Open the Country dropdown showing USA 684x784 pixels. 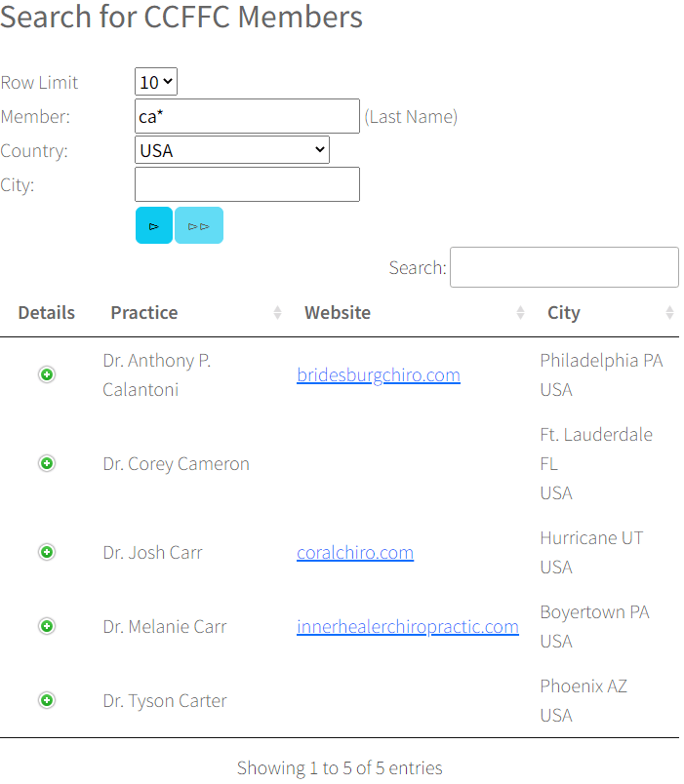tap(232, 150)
